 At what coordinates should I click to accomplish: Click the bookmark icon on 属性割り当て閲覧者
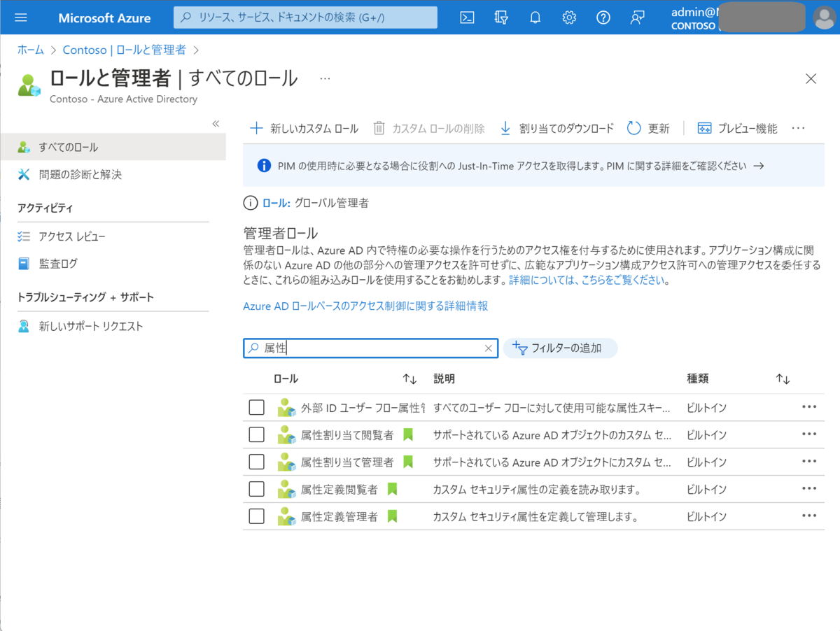[408, 434]
